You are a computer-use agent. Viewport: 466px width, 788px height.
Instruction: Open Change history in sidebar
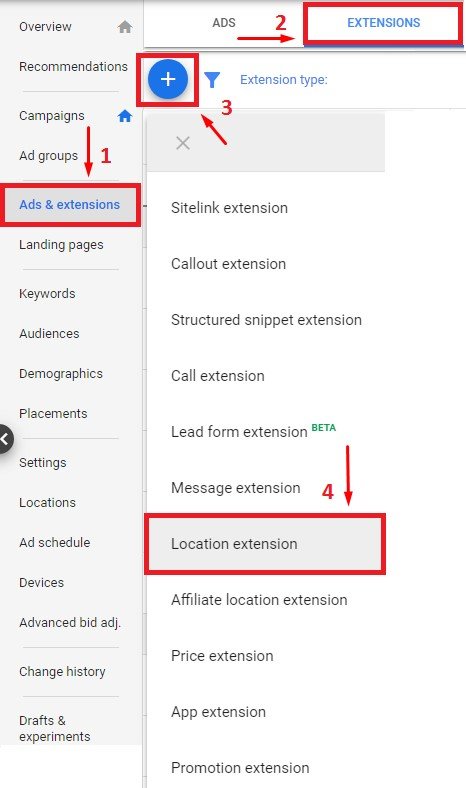pos(62,671)
